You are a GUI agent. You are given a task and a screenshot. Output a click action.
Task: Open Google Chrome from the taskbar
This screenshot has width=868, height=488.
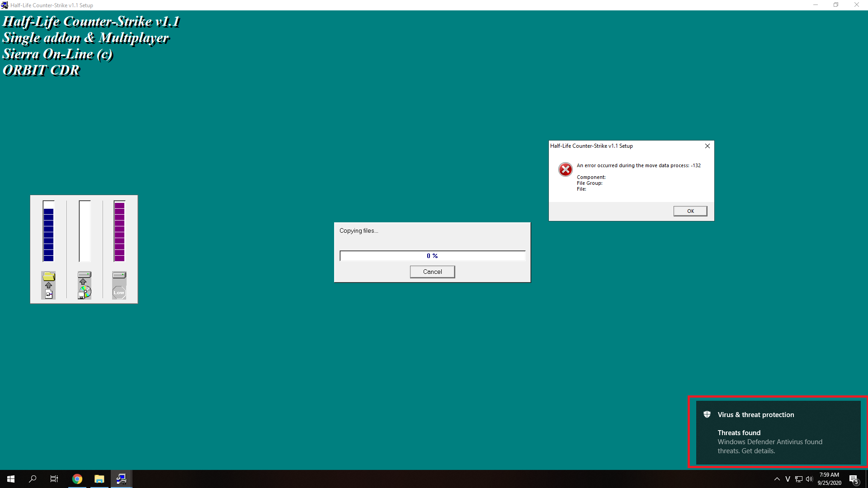77,479
